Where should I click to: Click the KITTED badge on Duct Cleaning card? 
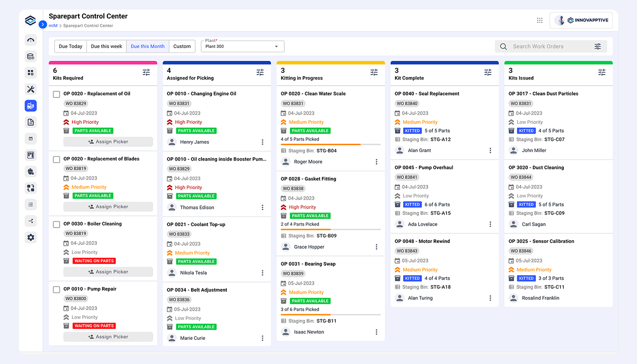pos(526,205)
